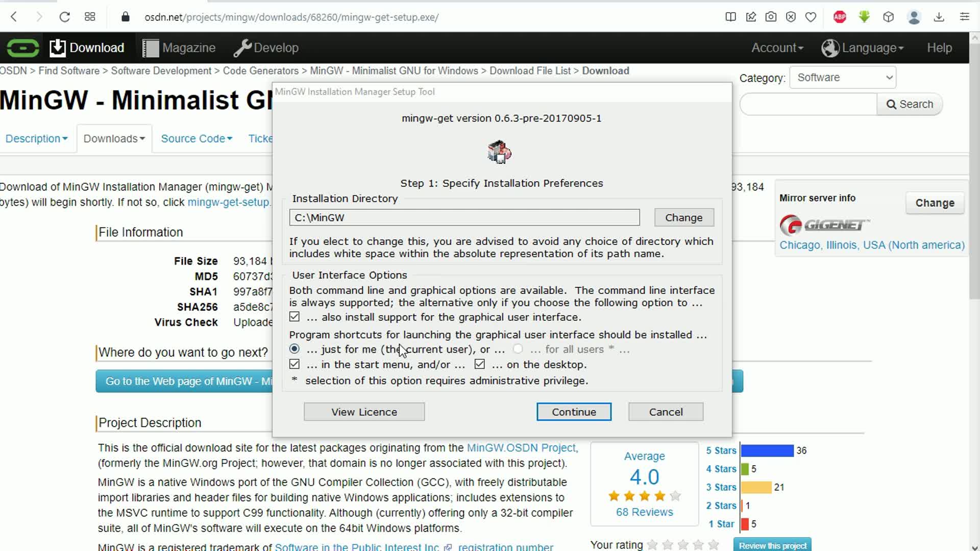Viewport: 980px width, 551px height.
Task: Expand the Account dropdown menu
Action: pyautogui.click(x=777, y=48)
